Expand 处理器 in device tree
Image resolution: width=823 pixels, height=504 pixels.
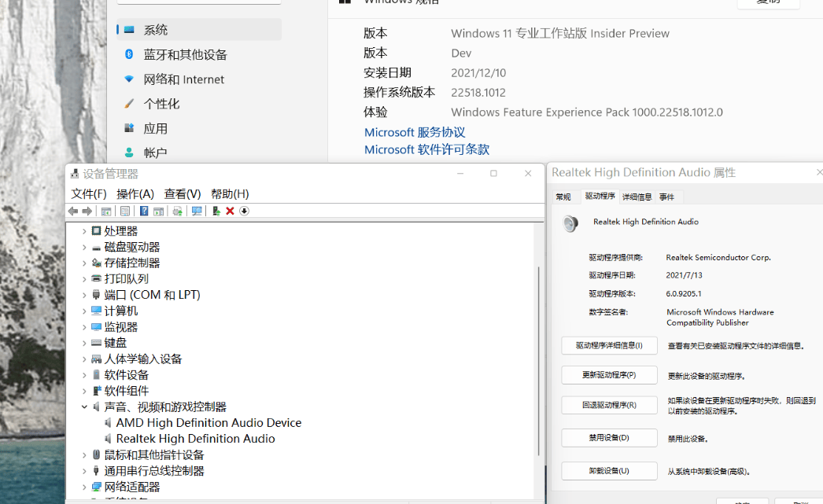(83, 230)
